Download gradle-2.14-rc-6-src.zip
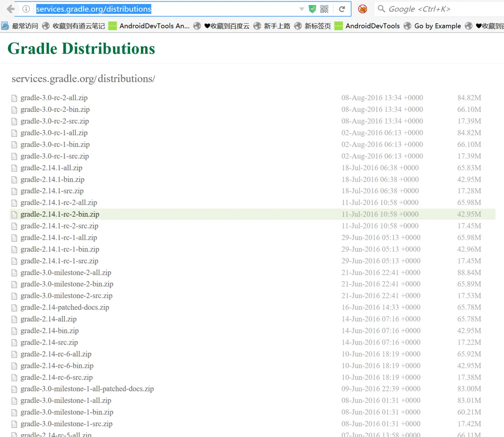This screenshot has width=504, height=437. 56,378
